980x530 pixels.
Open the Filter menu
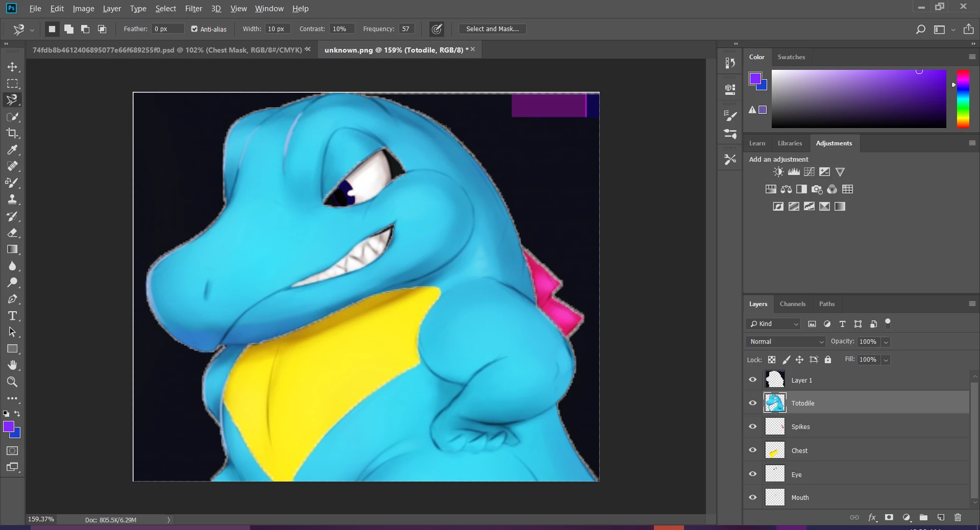pos(193,9)
